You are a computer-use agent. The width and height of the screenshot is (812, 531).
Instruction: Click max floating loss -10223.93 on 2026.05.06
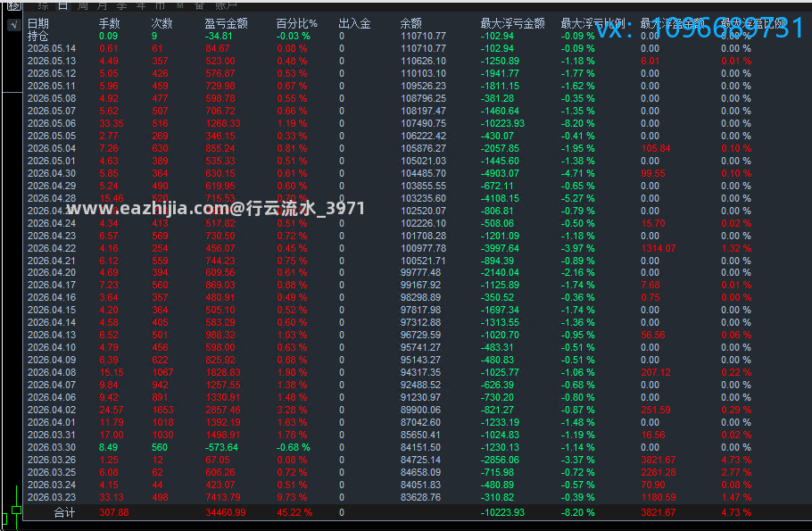(502, 123)
